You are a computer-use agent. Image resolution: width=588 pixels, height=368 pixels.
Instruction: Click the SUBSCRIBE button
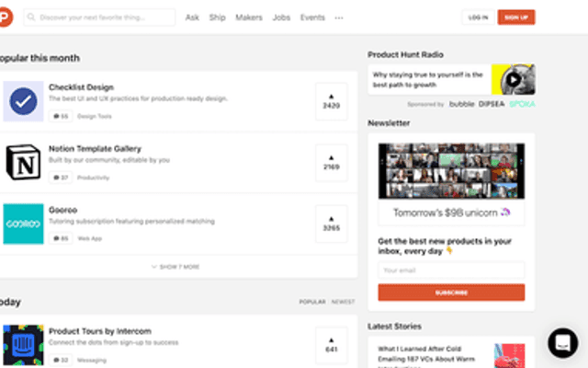click(x=451, y=293)
